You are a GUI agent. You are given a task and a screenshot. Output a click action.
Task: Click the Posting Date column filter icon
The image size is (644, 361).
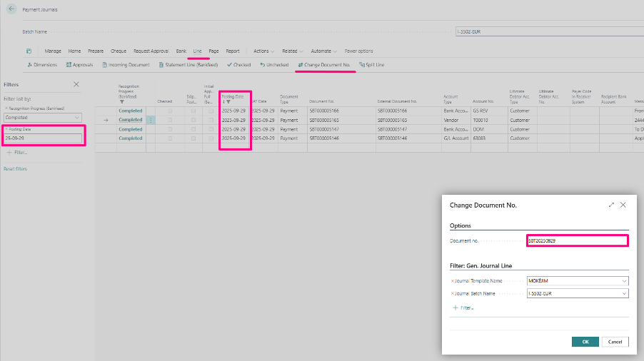pos(228,102)
